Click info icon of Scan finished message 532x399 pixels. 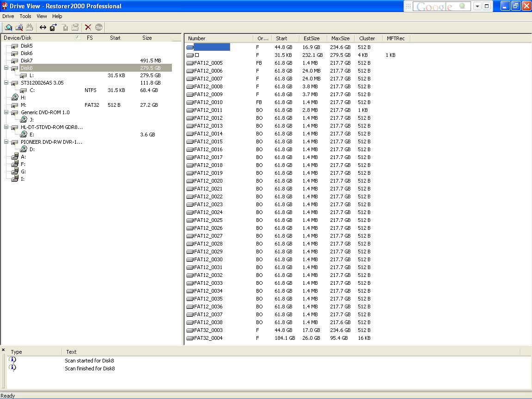(12, 368)
